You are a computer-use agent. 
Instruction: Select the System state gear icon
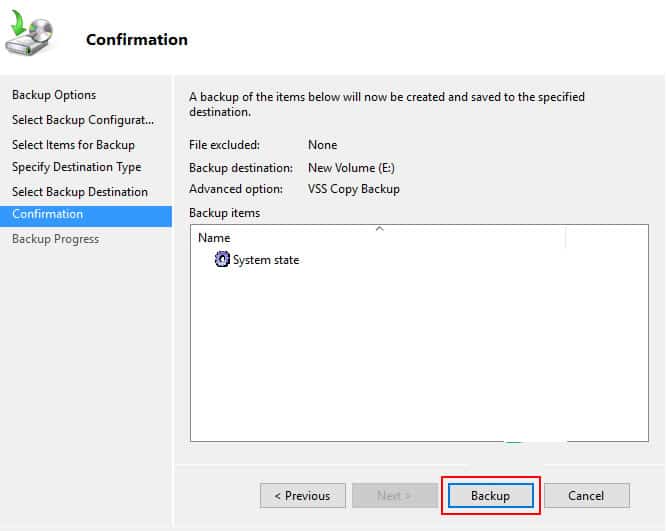tap(222, 259)
